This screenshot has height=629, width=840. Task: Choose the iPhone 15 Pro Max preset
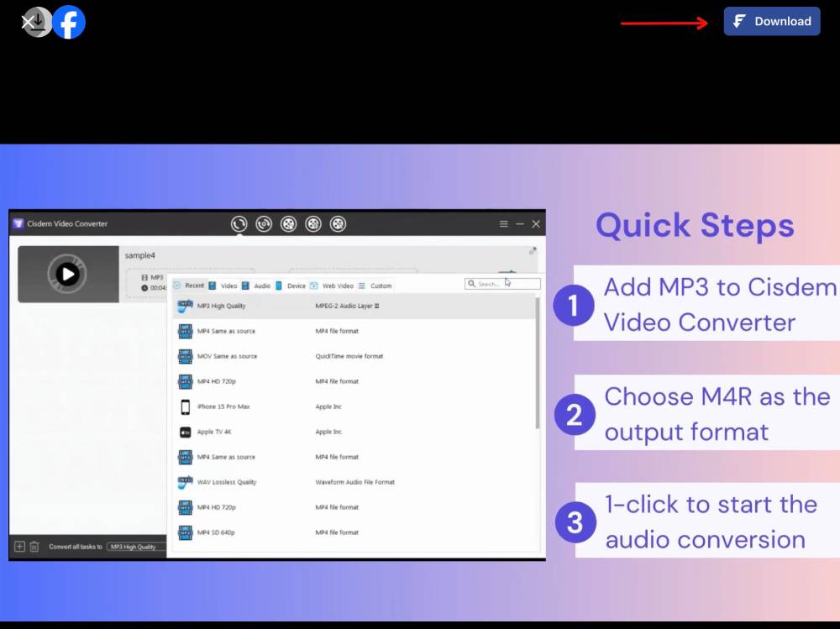click(x=354, y=406)
